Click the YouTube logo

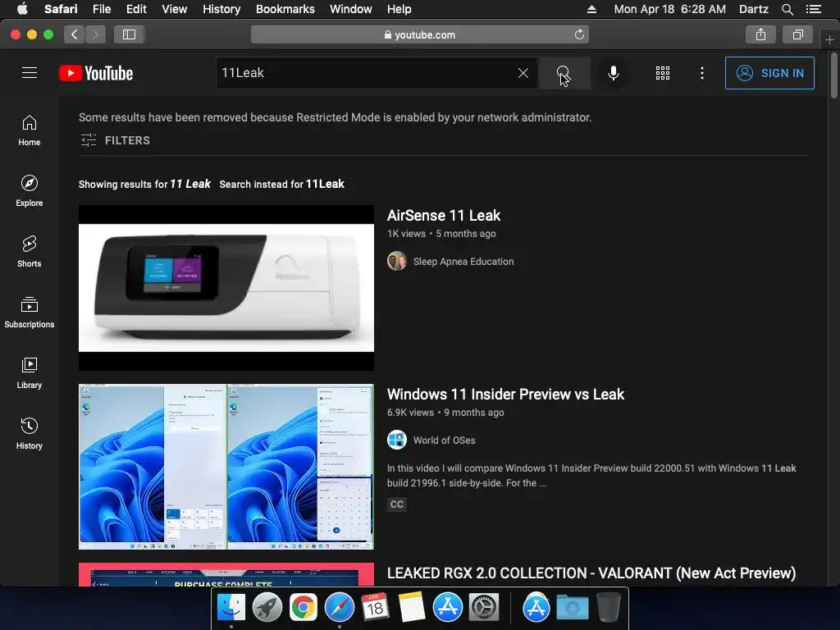click(x=96, y=73)
